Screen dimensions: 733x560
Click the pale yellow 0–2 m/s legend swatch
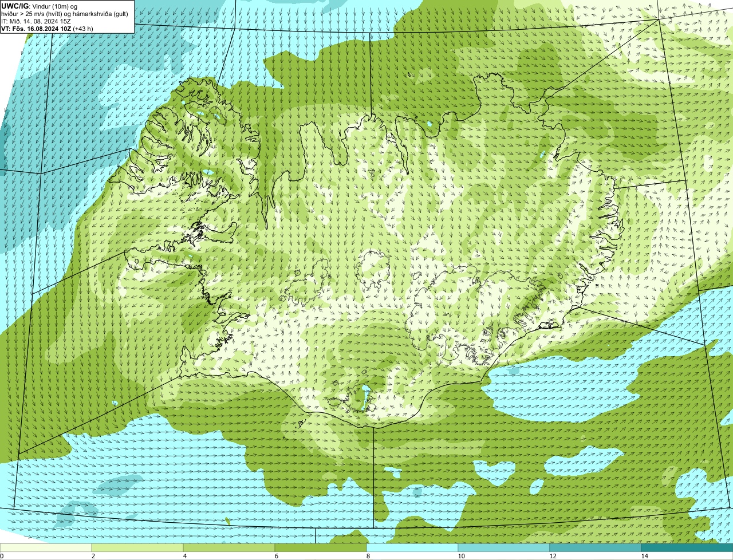pos(46,547)
